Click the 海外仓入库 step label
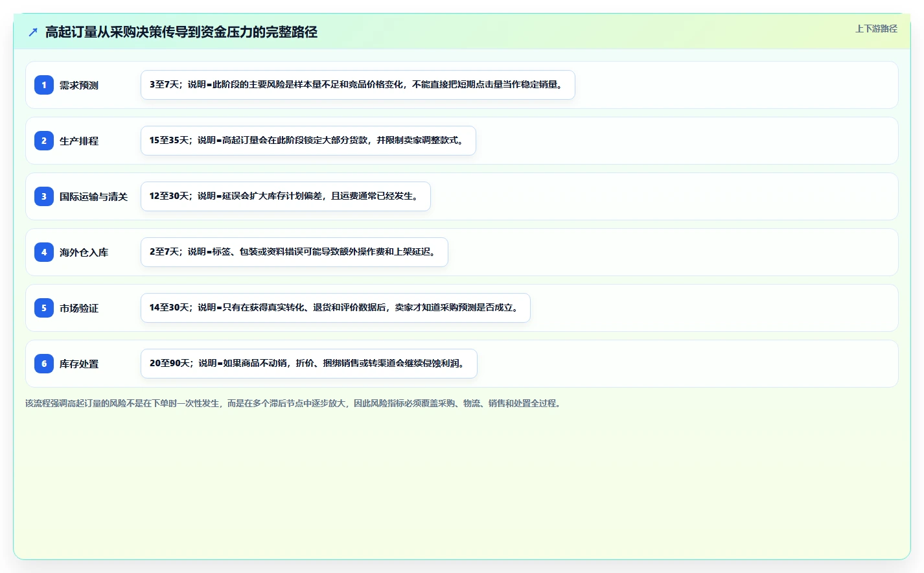Viewport: 924px width, 573px height. 84,253
